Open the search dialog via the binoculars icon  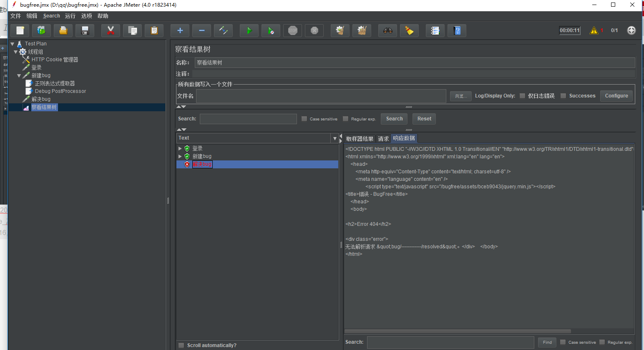tap(387, 30)
